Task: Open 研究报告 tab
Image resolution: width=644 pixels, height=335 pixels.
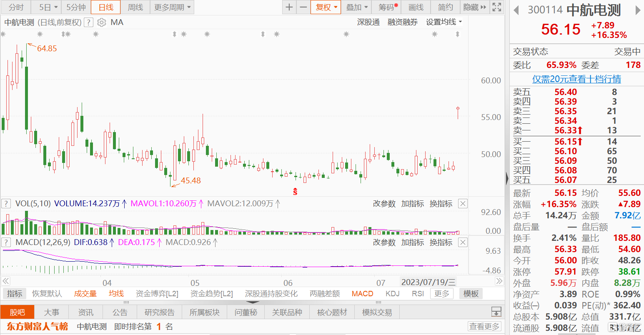Action: pyautogui.click(x=160, y=312)
